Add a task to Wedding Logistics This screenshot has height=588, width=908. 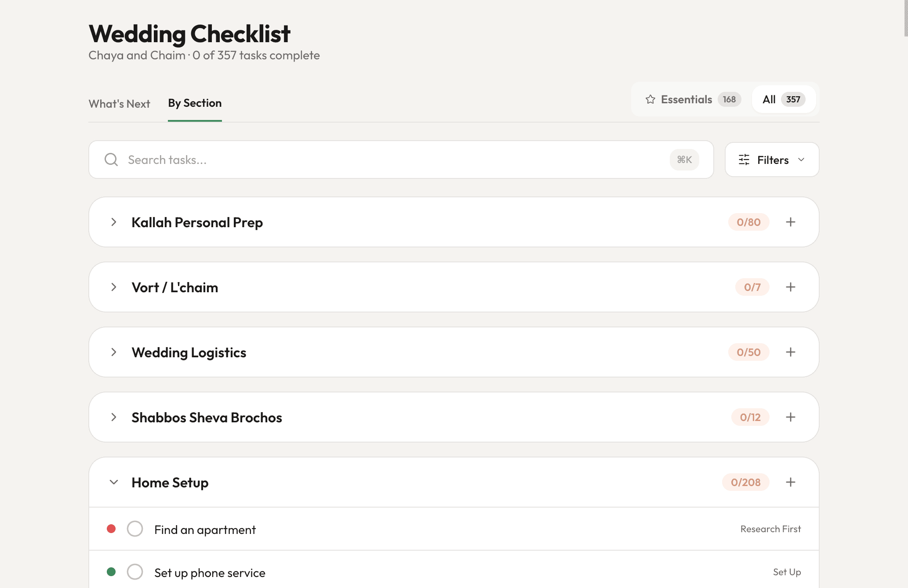pos(790,352)
